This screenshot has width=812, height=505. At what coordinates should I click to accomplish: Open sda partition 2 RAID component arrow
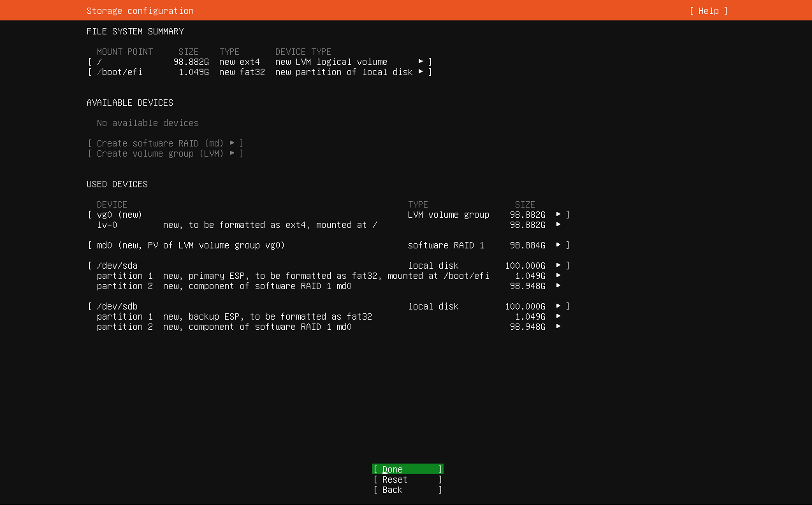point(558,286)
